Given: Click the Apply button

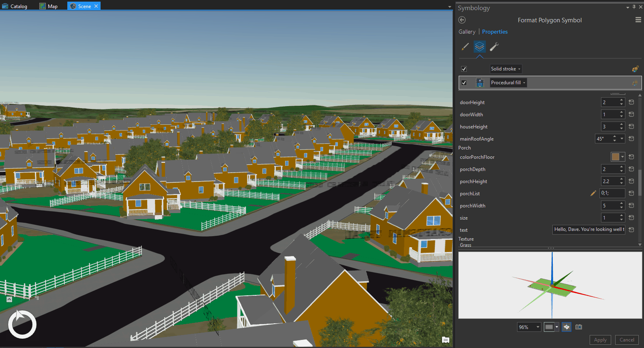Looking at the screenshot, I should point(600,340).
